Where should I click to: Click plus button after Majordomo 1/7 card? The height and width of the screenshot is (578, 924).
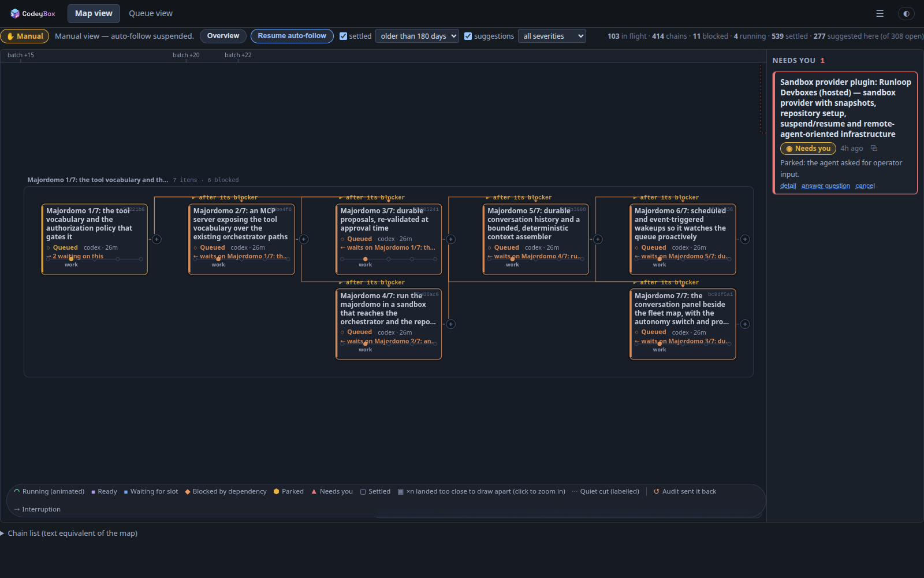click(x=157, y=239)
